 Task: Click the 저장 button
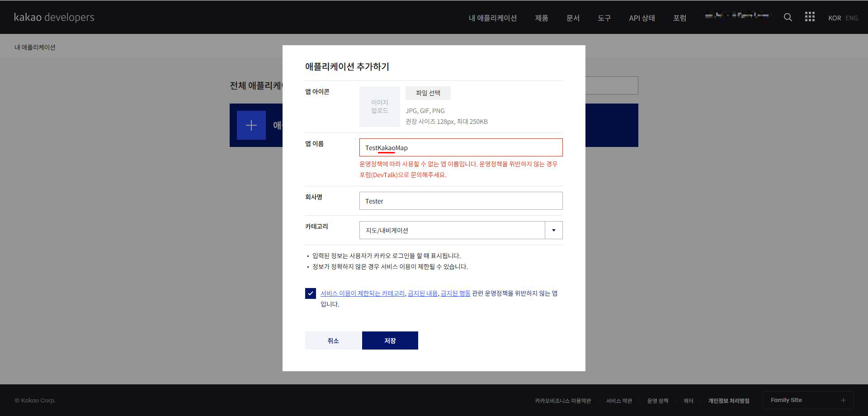pos(390,340)
